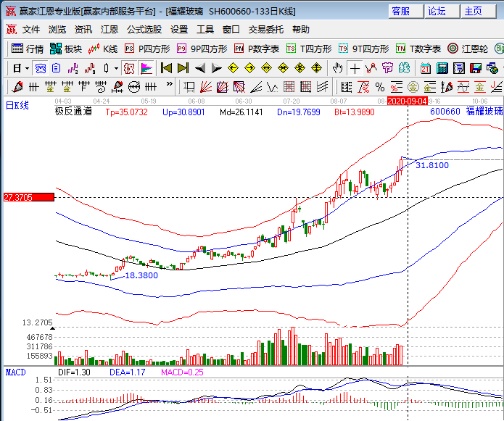Select the candlestick chart type icon
This screenshot has height=421, width=504.
point(107,68)
